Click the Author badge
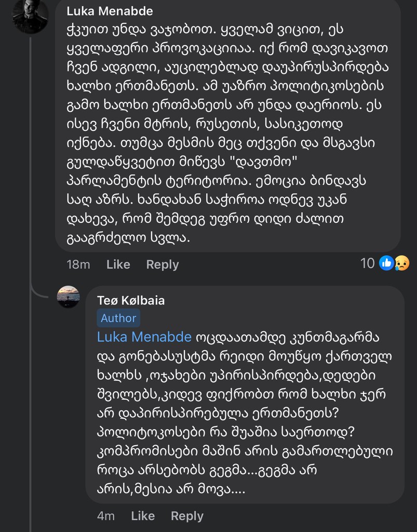 click(x=118, y=318)
